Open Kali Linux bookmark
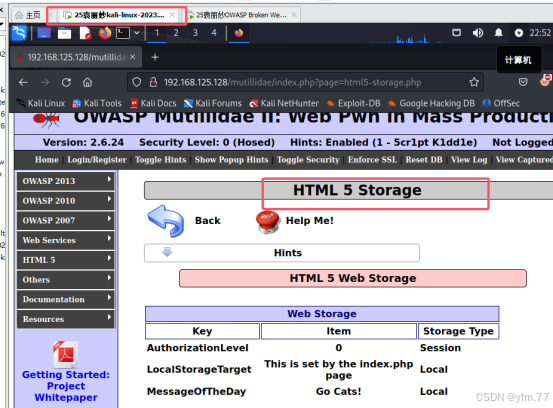The image size is (553, 408). point(41,103)
